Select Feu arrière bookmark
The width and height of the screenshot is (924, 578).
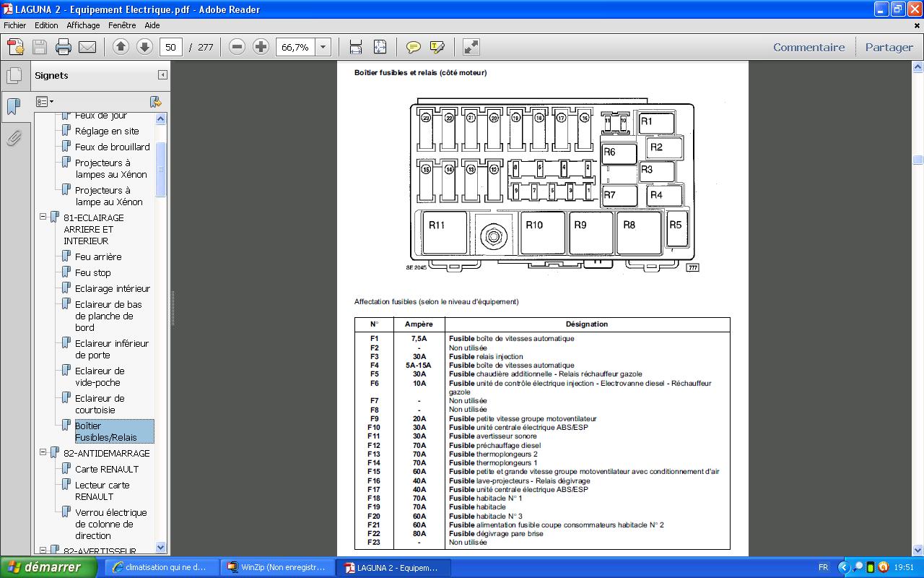[98, 256]
